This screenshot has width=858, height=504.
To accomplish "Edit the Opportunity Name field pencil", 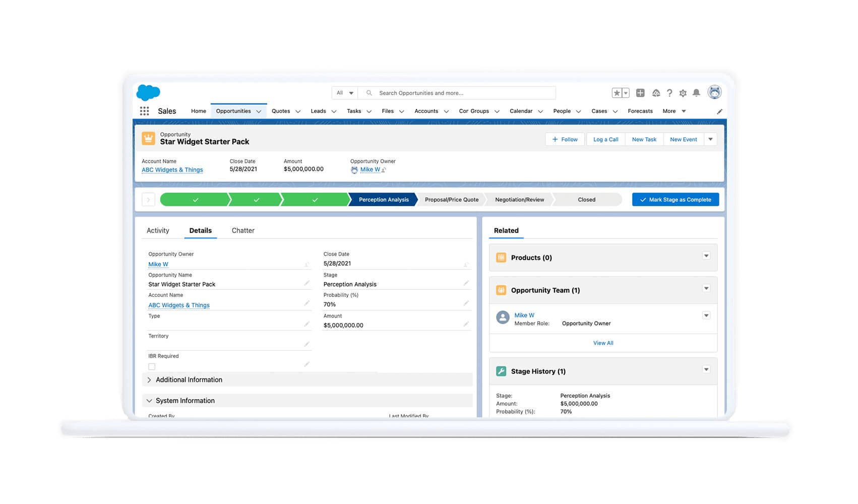I will [x=307, y=283].
